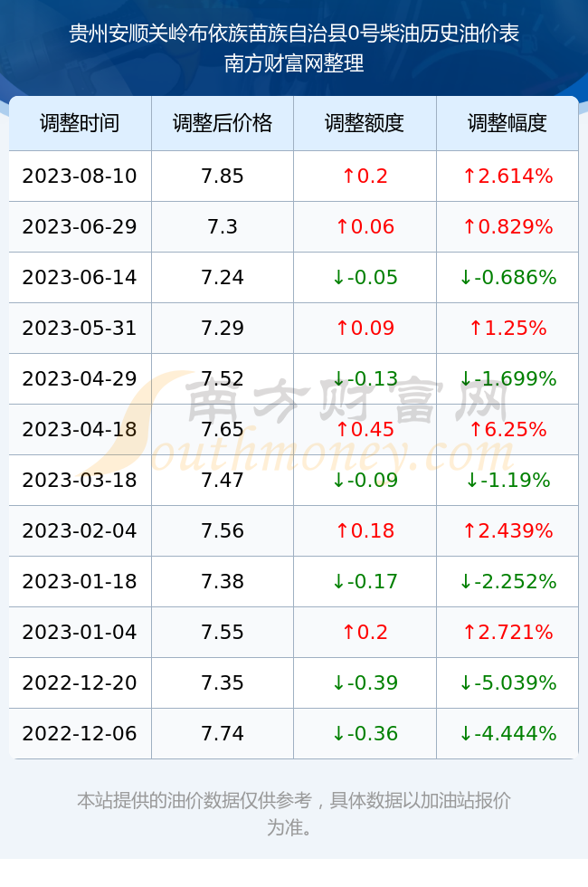Image resolution: width=588 pixels, height=887 pixels.
Task: Select the ↑2.614% change cell
Action: 507,176
